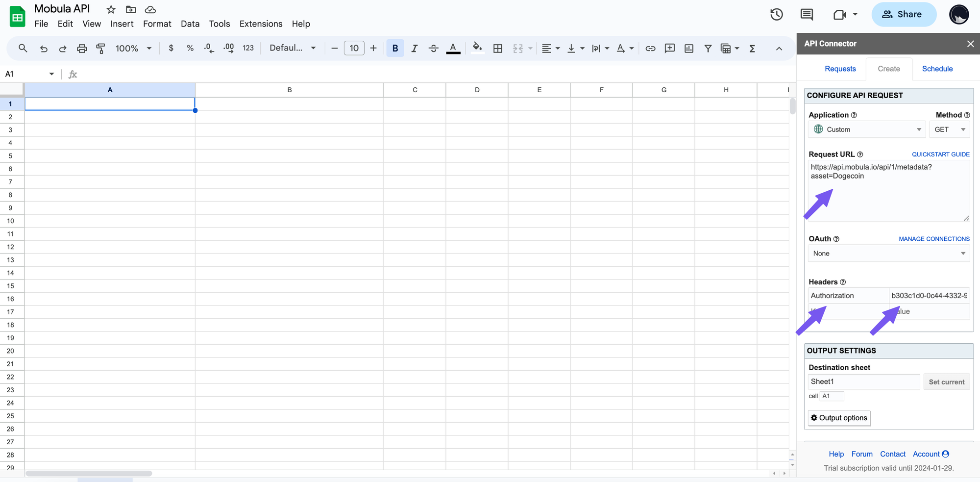Open the font family dropdown

pos(293,48)
